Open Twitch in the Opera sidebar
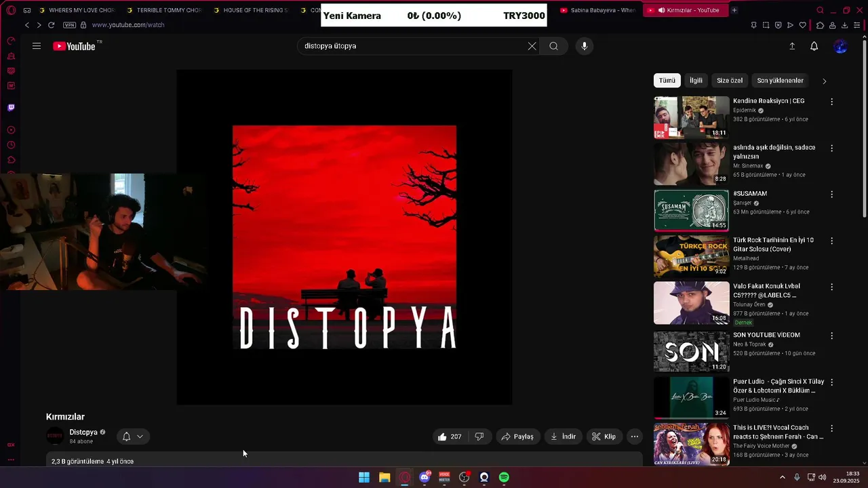868x488 pixels. 11,108
